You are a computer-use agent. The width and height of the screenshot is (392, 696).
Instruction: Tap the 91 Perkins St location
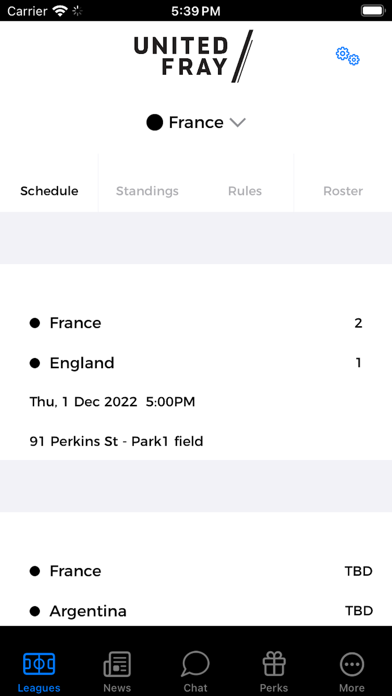tap(116, 442)
